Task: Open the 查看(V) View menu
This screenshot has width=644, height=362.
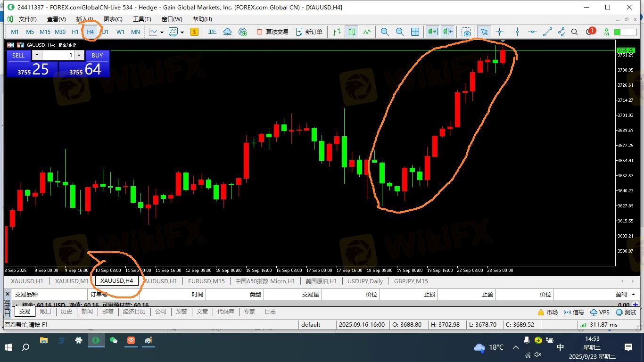Action: [57, 19]
